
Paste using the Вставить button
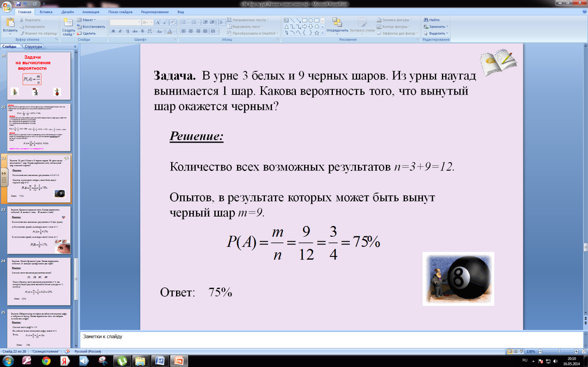pyautogui.click(x=10, y=25)
